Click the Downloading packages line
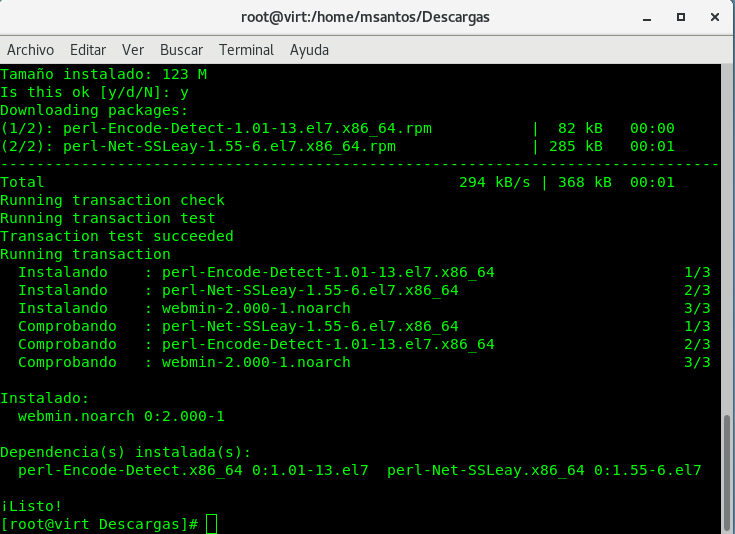 click(x=93, y=110)
